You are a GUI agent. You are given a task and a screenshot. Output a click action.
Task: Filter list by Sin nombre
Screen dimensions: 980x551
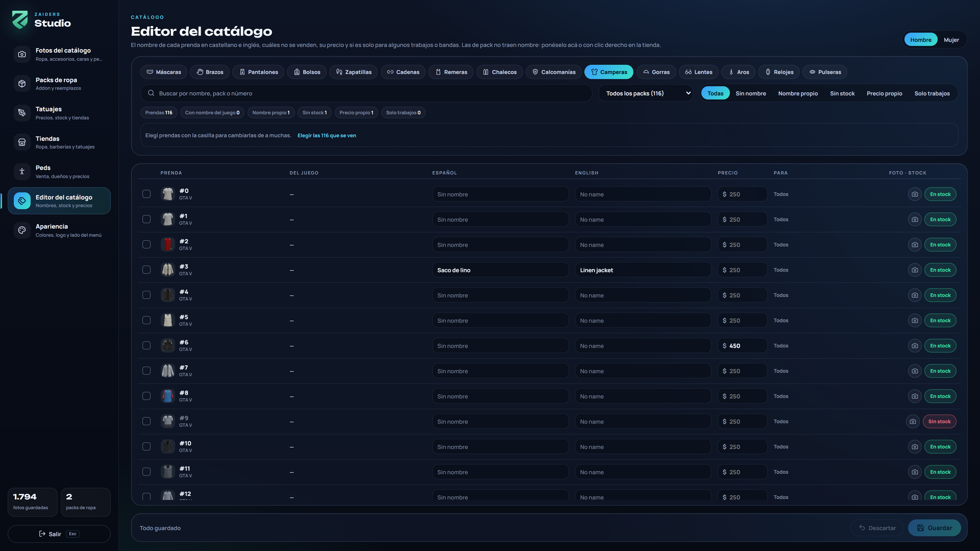click(x=750, y=93)
